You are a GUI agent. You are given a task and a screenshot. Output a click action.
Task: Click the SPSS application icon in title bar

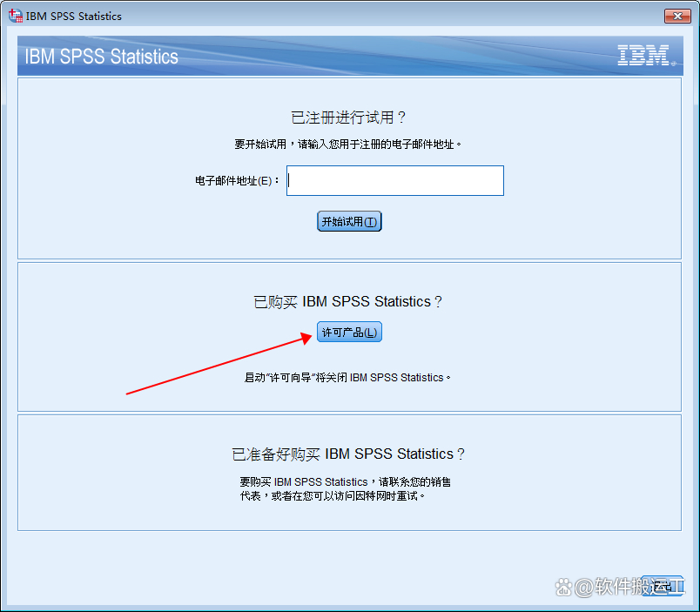[x=15, y=16]
